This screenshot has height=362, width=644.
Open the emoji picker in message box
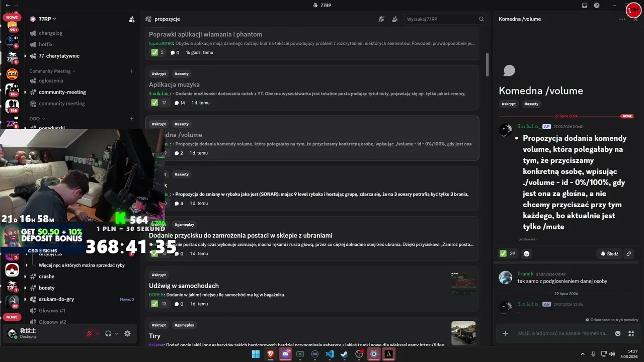pos(618,333)
